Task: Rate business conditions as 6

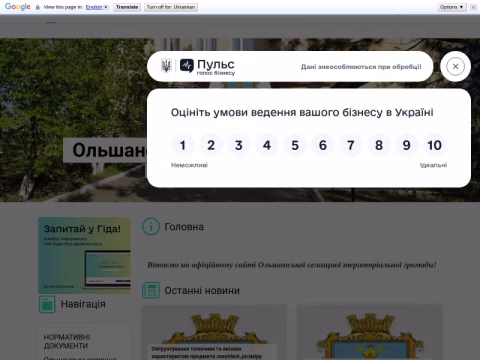Action: click(x=323, y=145)
